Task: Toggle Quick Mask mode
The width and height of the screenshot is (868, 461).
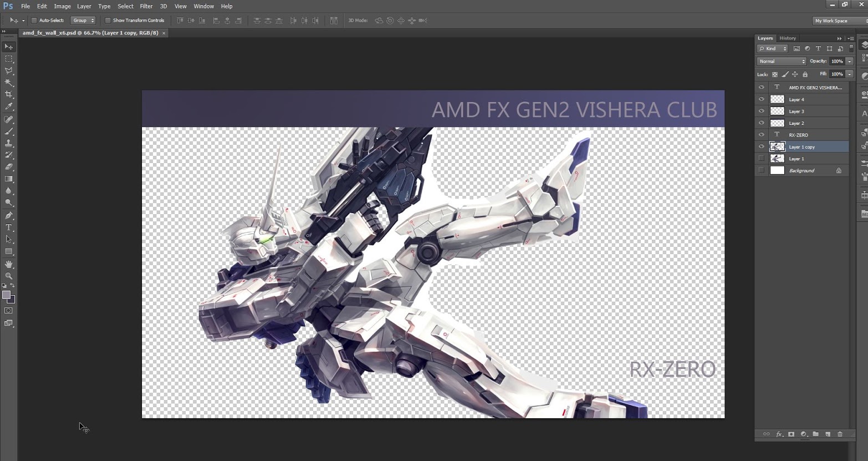Action: [x=9, y=311]
